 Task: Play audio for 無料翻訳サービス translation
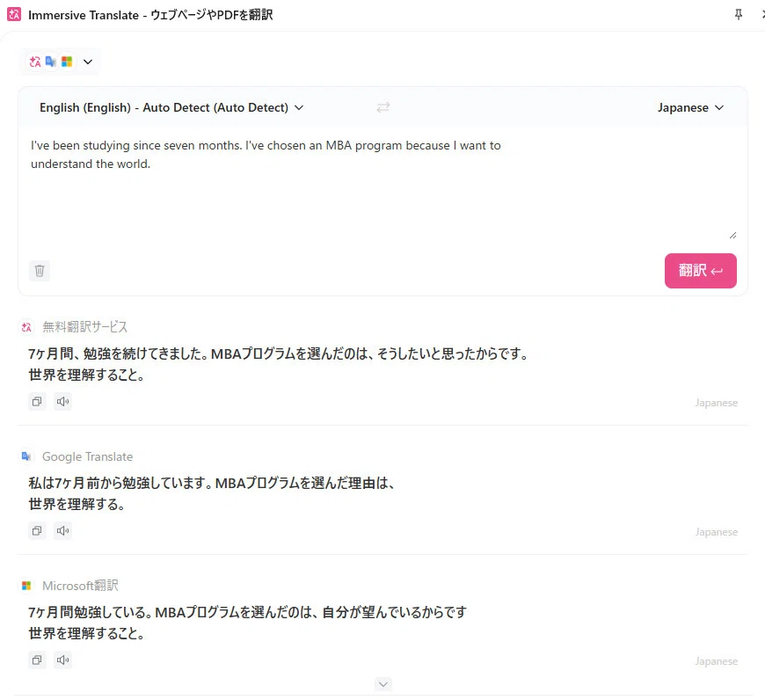(63, 402)
